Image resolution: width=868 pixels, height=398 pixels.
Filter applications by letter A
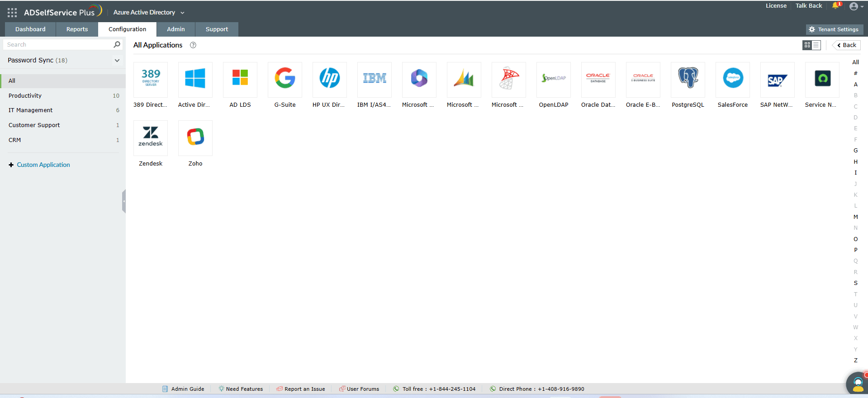pyautogui.click(x=855, y=85)
